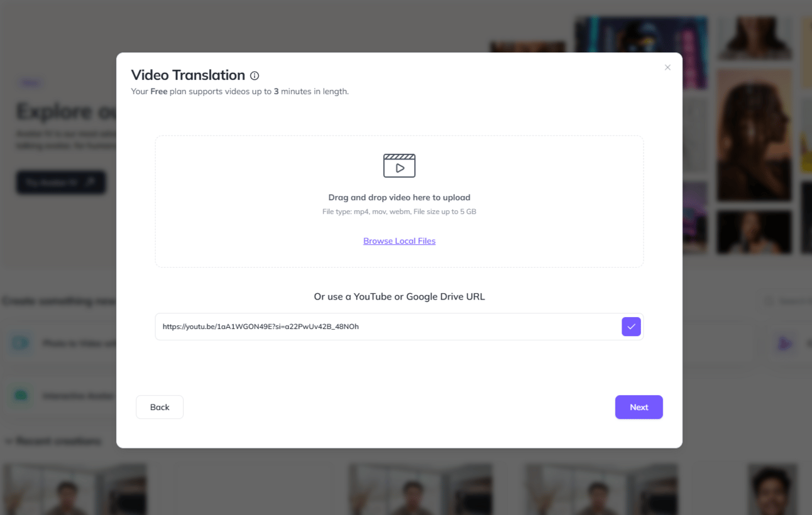Select the teal Photo to Video icon
Image resolution: width=812 pixels, height=515 pixels.
click(x=21, y=344)
